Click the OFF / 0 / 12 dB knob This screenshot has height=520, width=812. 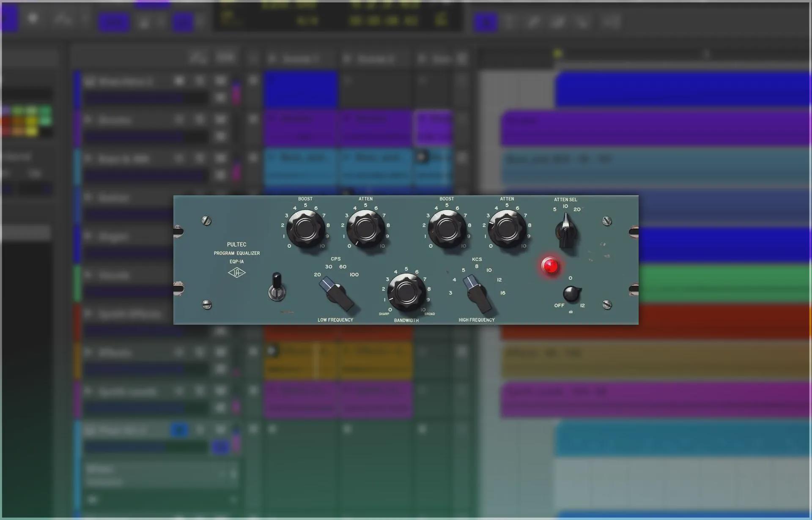pos(571,293)
